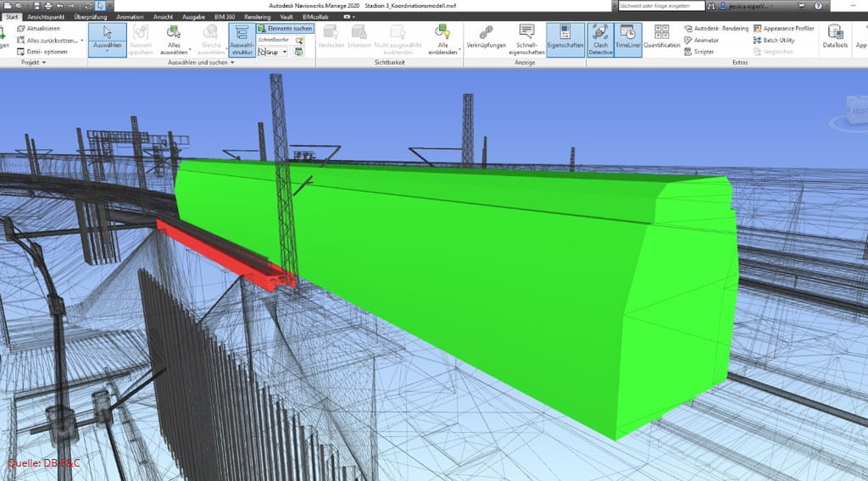Open the Alles zurücksetzen dropdown arrow
This screenshot has width=868, height=481.
pos(82,41)
